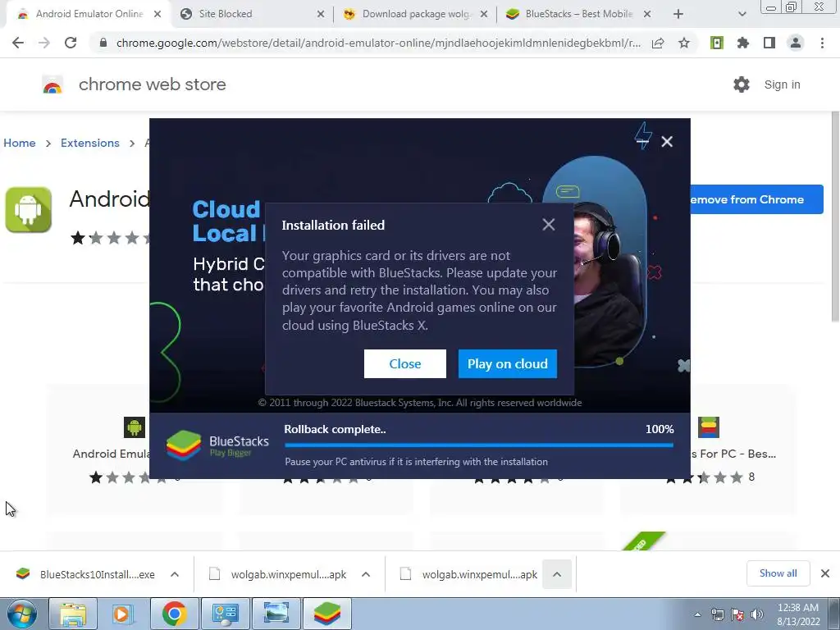Close the downloads bar
The image size is (840, 630).
pyautogui.click(x=825, y=573)
